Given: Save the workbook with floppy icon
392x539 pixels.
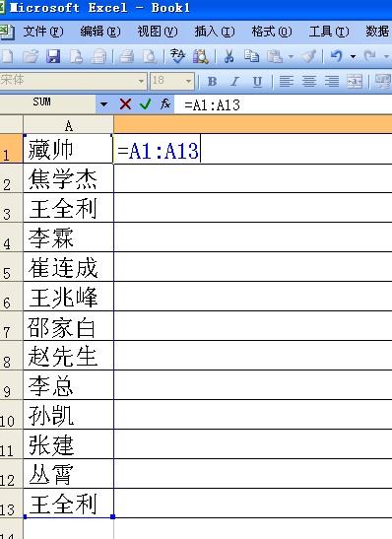Looking at the screenshot, I should tap(53, 56).
